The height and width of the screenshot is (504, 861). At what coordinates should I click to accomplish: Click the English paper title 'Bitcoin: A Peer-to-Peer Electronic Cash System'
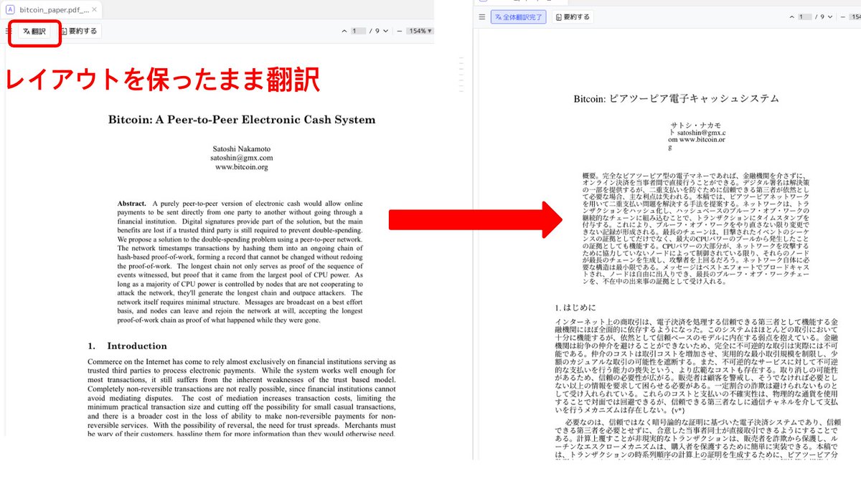(x=242, y=119)
